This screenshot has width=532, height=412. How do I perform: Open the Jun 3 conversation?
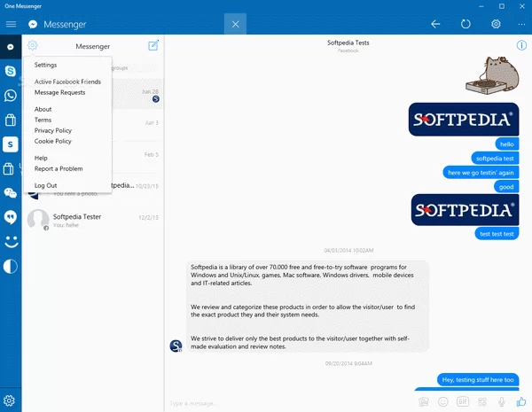137,125
